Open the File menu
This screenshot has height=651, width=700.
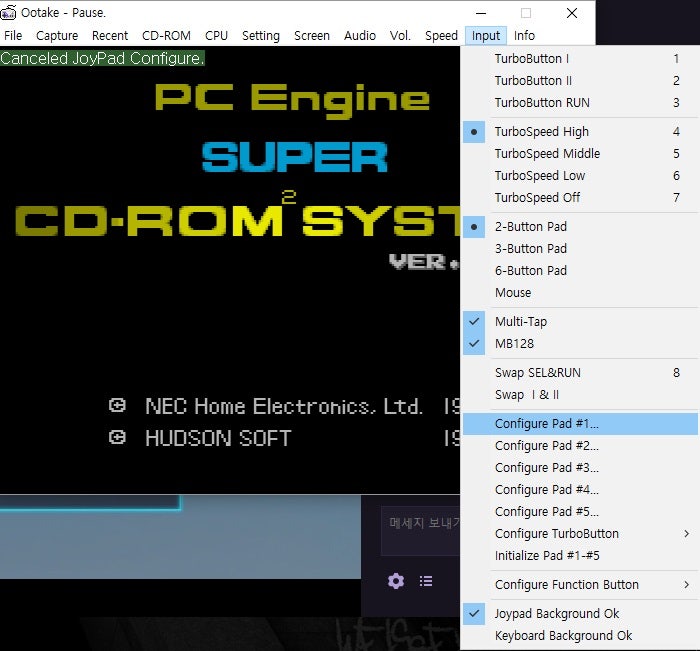click(13, 36)
